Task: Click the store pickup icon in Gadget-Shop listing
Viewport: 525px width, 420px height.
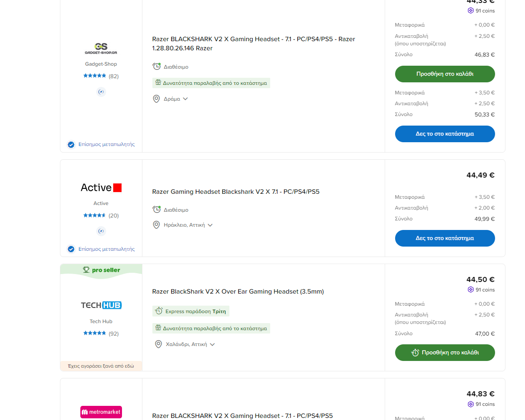Action: (x=158, y=83)
